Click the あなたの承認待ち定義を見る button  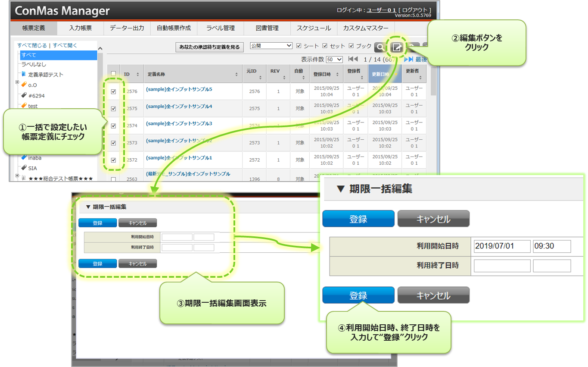pos(210,47)
